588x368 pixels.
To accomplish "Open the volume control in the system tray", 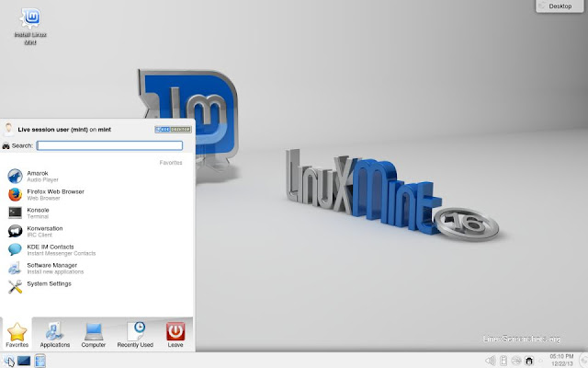I will click(x=491, y=361).
